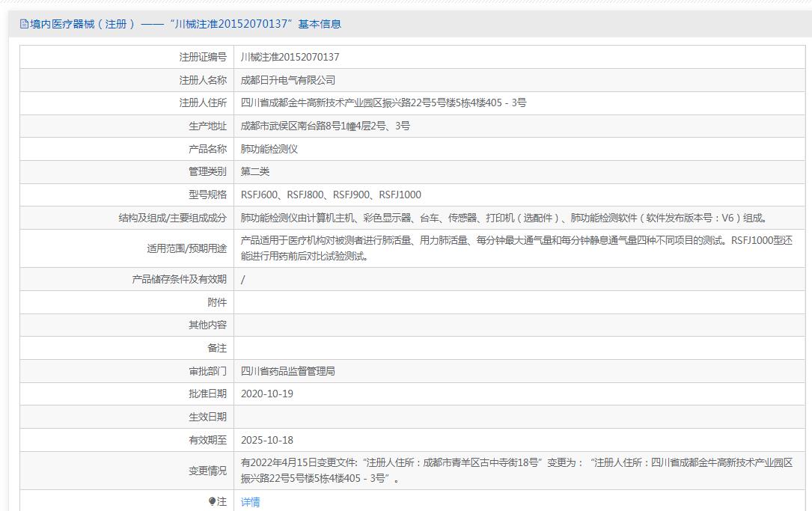
Task: Click the document icon in the header
Action: pos(24,24)
